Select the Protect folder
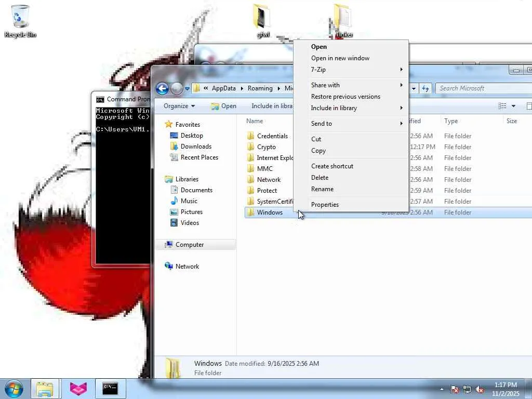Viewport: 532px width, 399px height. point(262,190)
